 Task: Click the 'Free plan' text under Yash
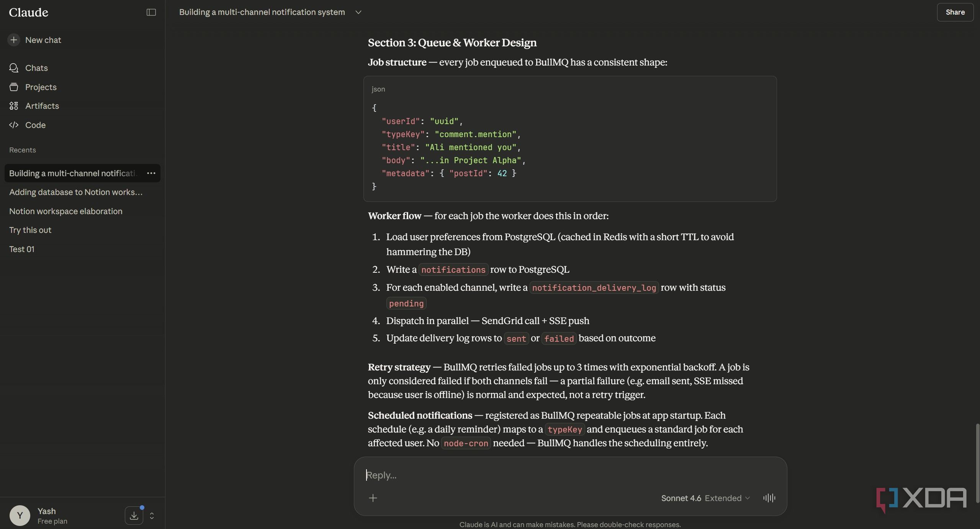click(x=52, y=521)
